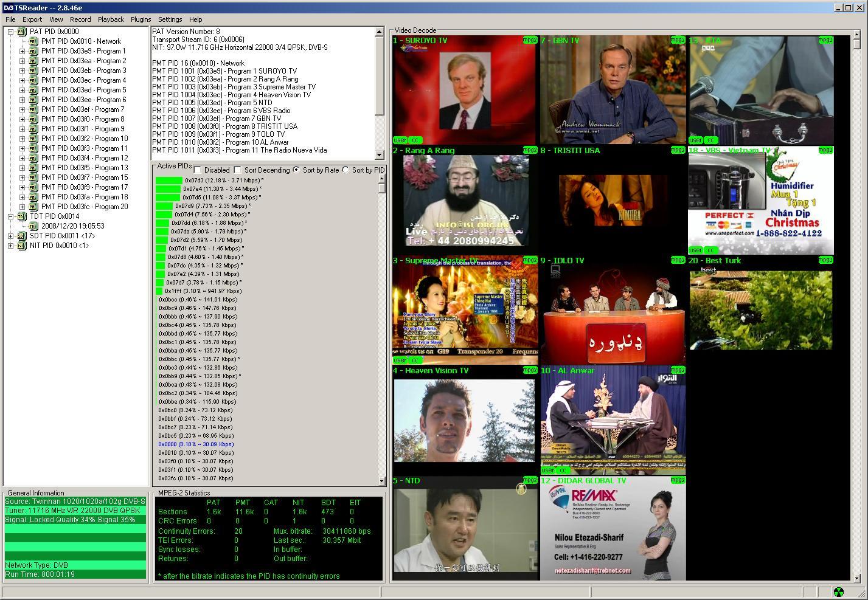The height and width of the screenshot is (600, 868).
Task: Expand PMT PID 0x03ef - Program 7 node
Action: coord(22,109)
